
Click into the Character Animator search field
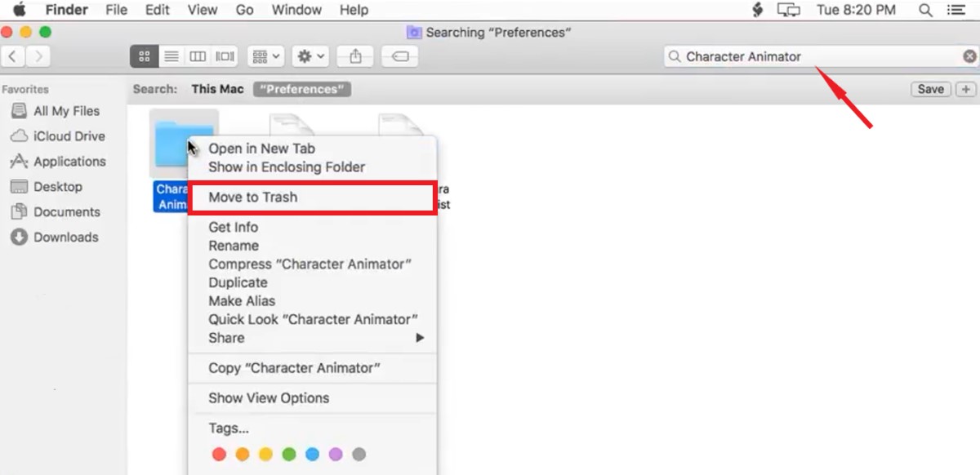821,56
